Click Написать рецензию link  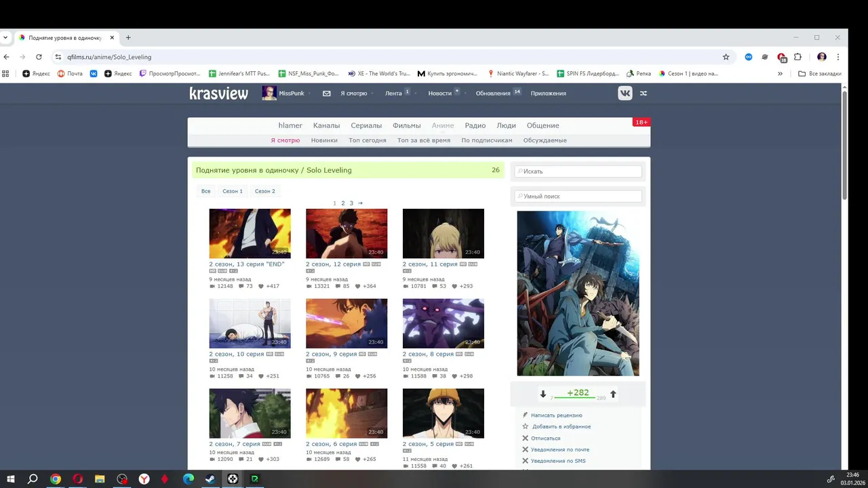(556, 415)
